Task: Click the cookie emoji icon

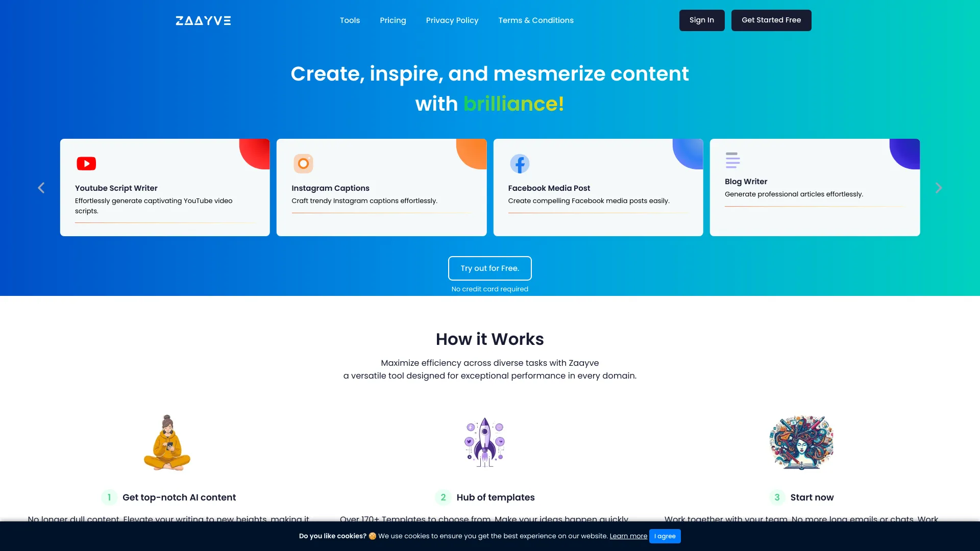Action: pyautogui.click(x=372, y=536)
